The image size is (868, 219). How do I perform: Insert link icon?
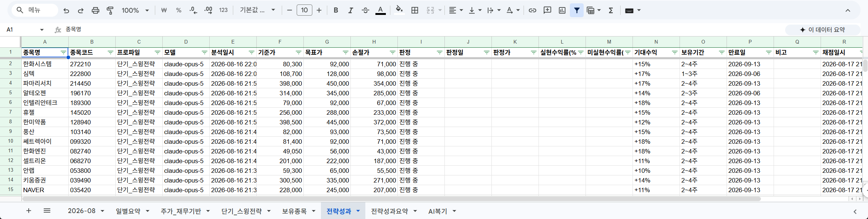pos(533,10)
